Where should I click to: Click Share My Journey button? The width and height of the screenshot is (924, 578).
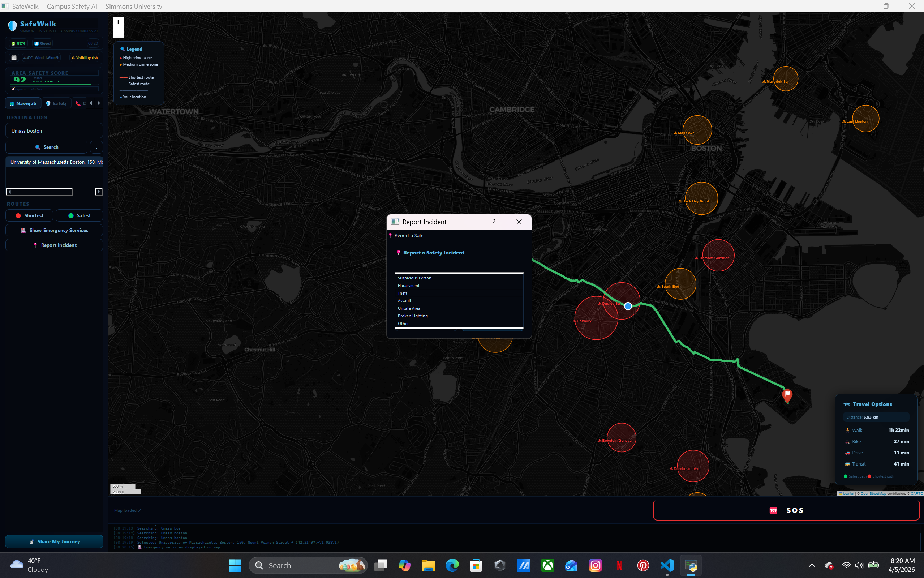tap(54, 541)
